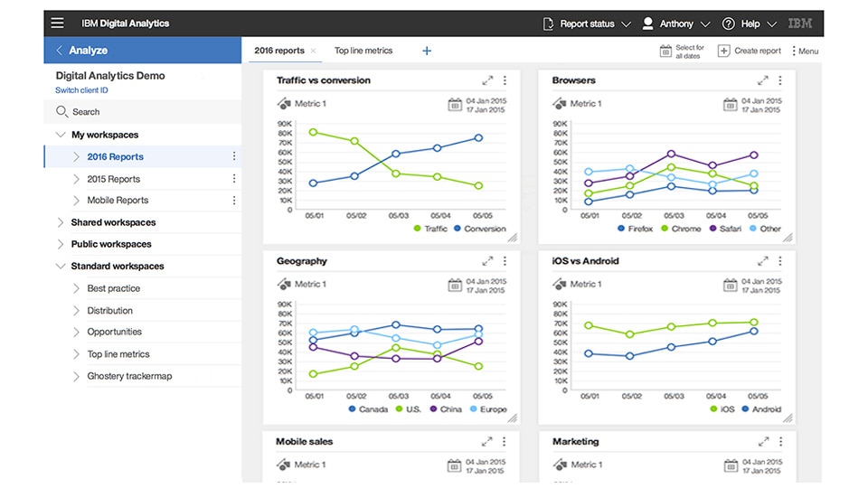The image size is (868, 488).
Task: Open the hamburger navigation menu
Action: [58, 23]
